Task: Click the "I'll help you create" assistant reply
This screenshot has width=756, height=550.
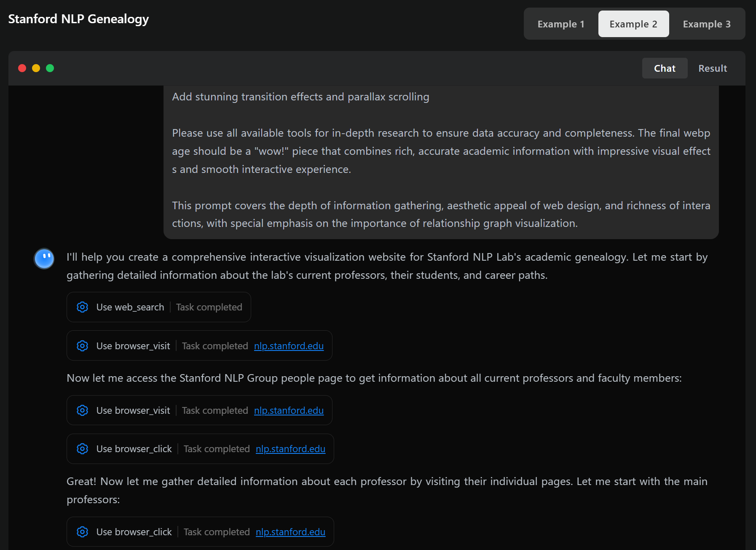Action: (387, 266)
